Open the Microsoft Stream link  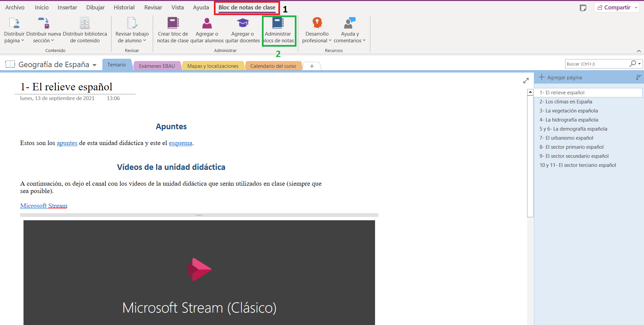pyautogui.click(x=44, y=206)
